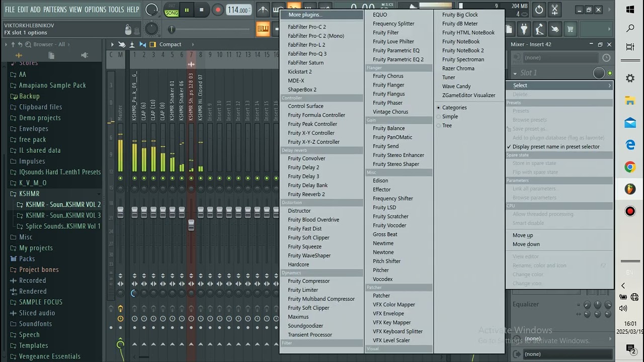The width and height of the screenshot is (644, 362).
Task: Open the PATTERNS menu
Action: 55,10
